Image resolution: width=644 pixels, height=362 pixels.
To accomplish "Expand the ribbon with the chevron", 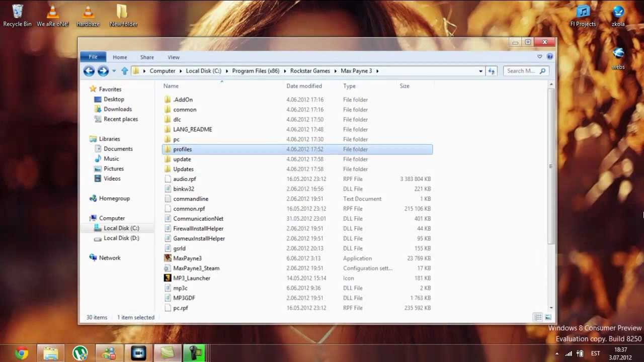I will (540, 57).
